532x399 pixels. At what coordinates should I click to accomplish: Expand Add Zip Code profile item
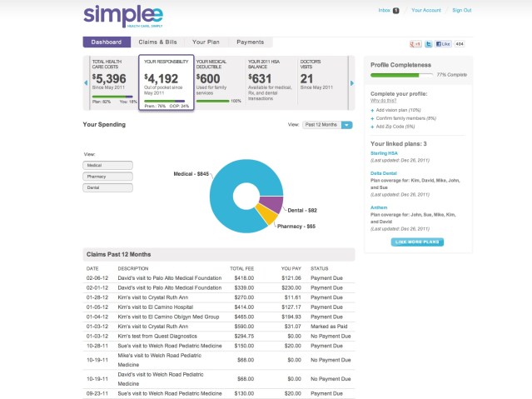pos(395,127)
